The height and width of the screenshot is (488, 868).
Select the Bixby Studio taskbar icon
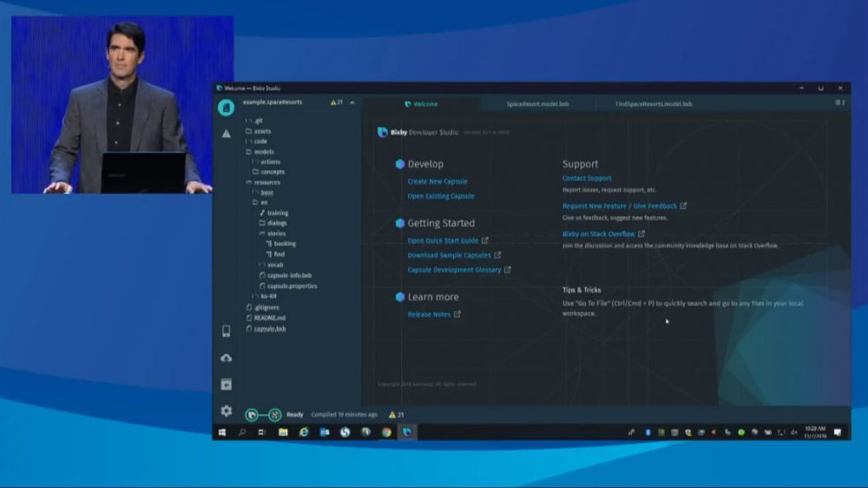[407, 432]
